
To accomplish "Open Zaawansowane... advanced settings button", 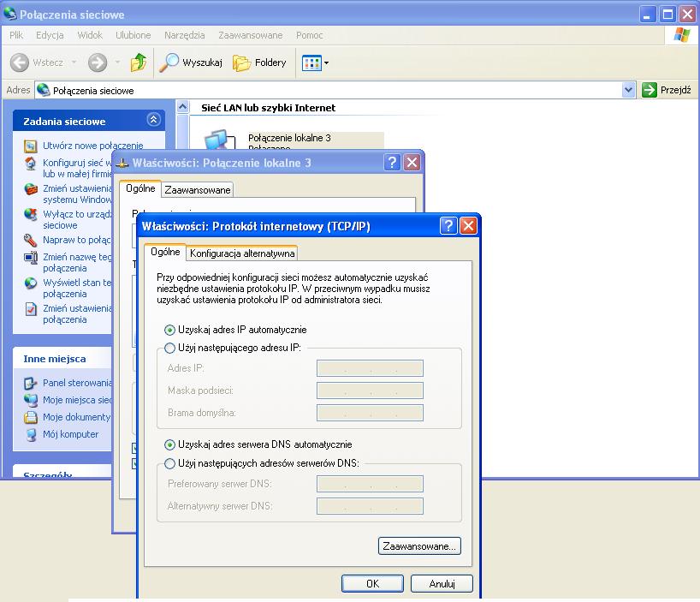I will pyautogui.click(x=419, y=546).
